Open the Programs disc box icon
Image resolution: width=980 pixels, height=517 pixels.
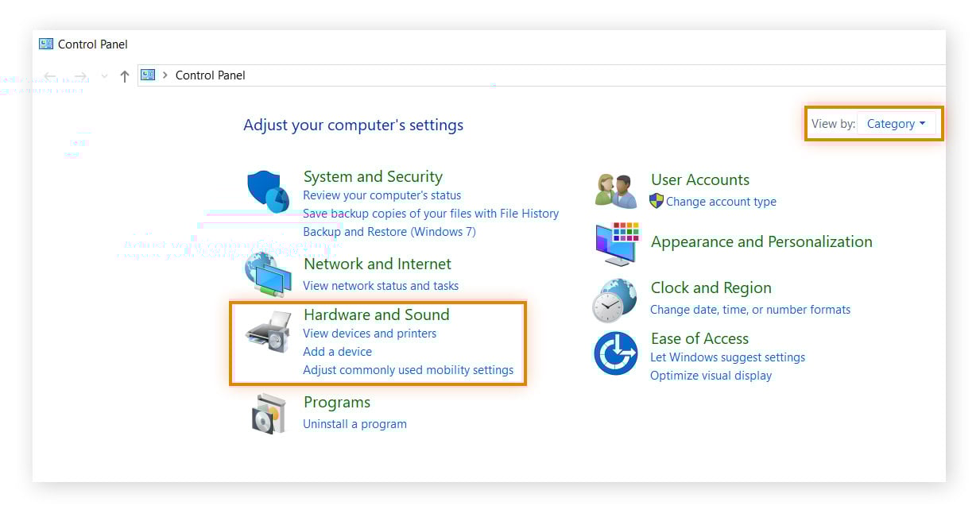coord(268,413)
